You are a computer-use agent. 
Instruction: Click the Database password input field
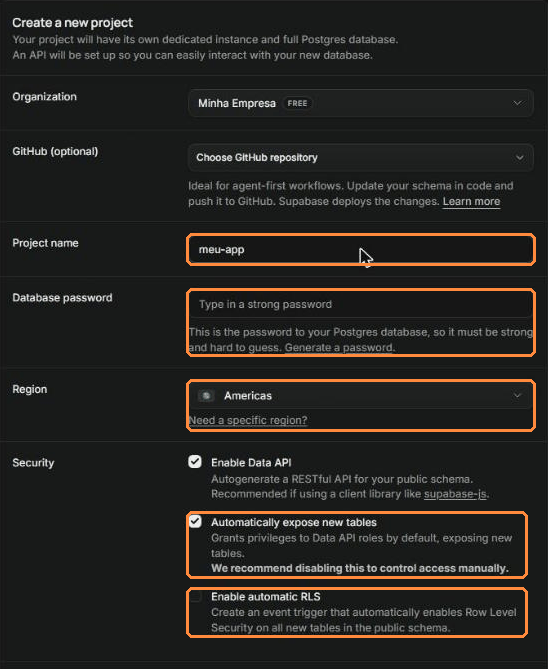click(x=361, y=304)
